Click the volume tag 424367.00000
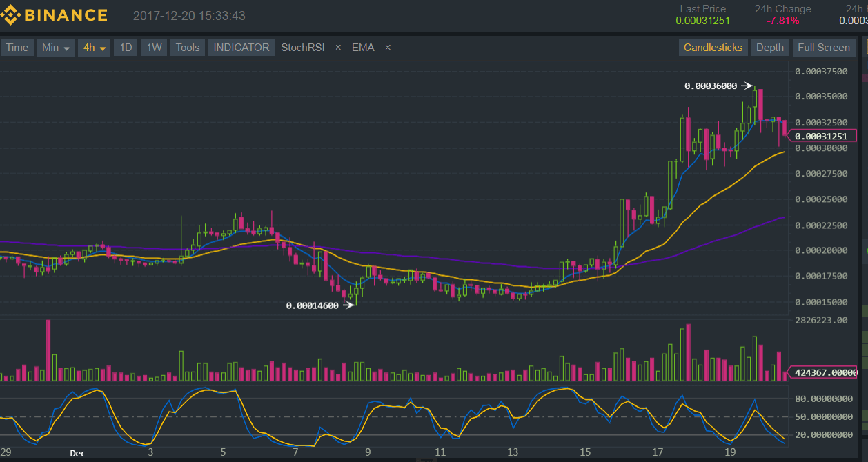Image resolution: width=868 pixels, height=462 pixels. 822,372
